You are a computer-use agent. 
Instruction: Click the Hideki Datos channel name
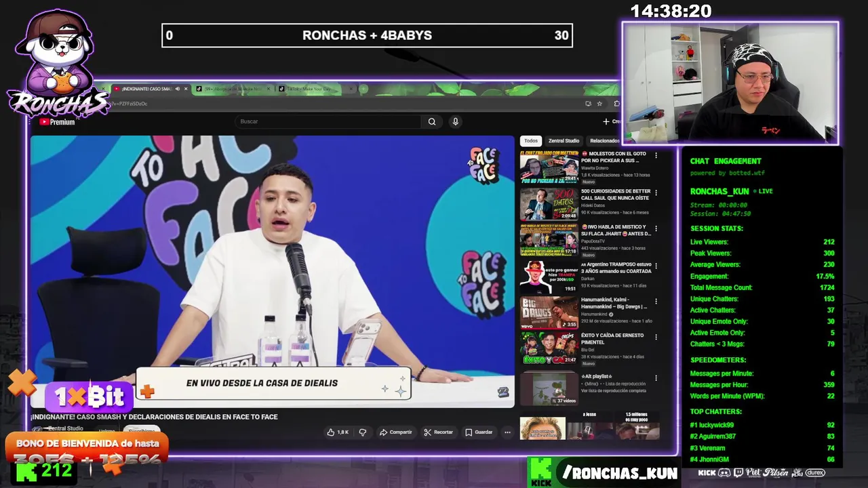[595, 205]
